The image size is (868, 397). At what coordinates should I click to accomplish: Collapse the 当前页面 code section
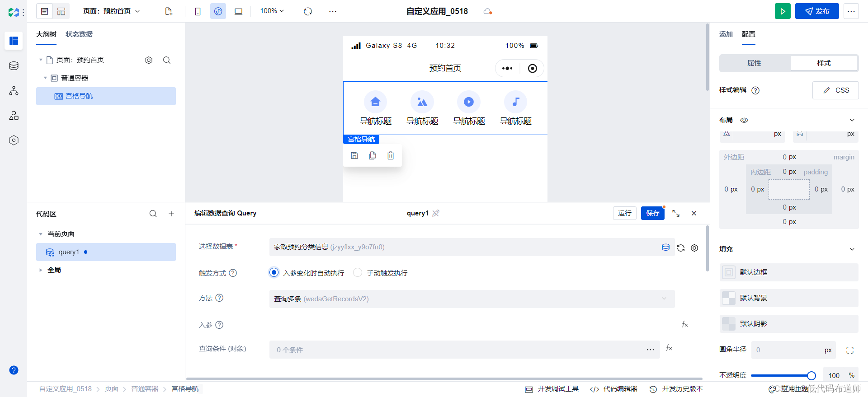[41, 234]
